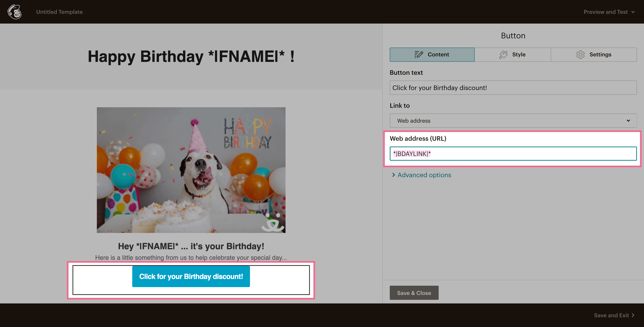The width and height of the screenshot is (644, 327).
Task: Click the Untitled Template name
Action: pos(59,12)
